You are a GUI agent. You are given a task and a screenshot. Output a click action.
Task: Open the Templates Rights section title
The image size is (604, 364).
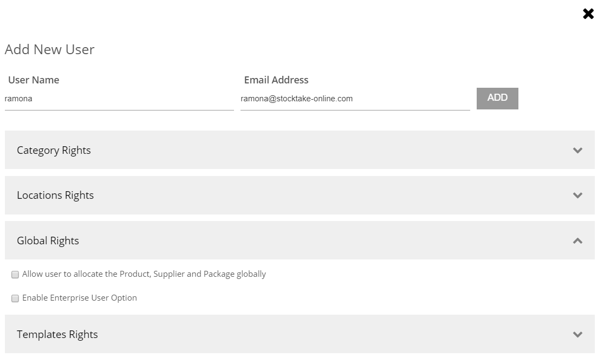[57, 334]
